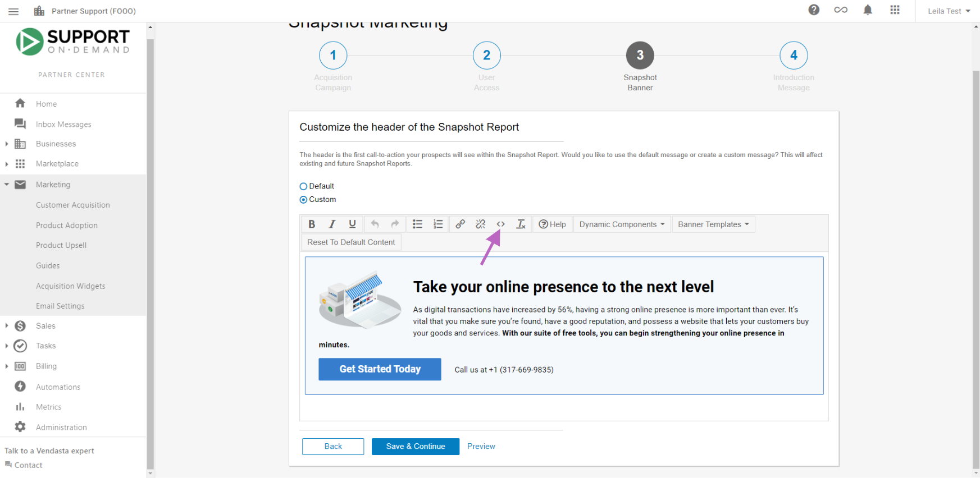Open the Banner Templates dropdown
The width and height of the screenshot is (980, 478).
point(713,224)
